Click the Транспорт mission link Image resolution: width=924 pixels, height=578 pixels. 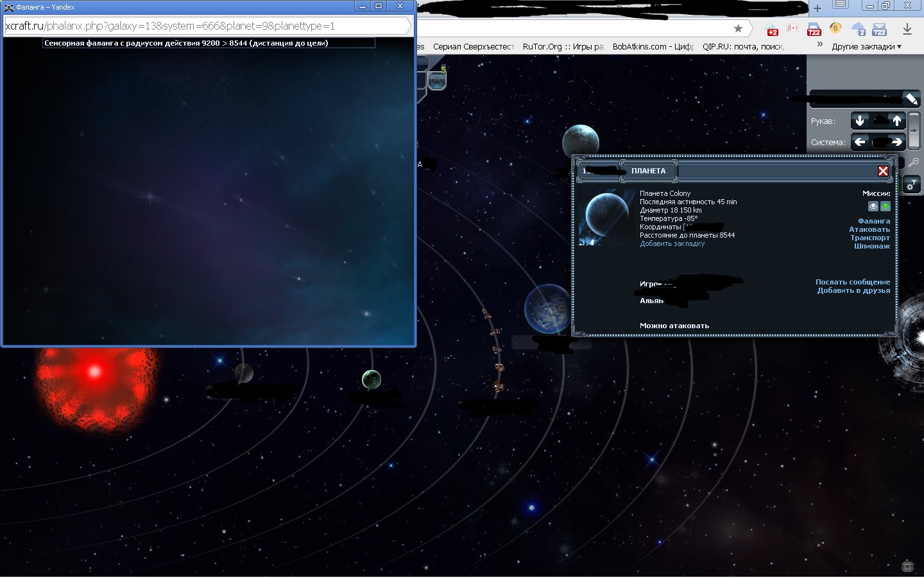870,238
